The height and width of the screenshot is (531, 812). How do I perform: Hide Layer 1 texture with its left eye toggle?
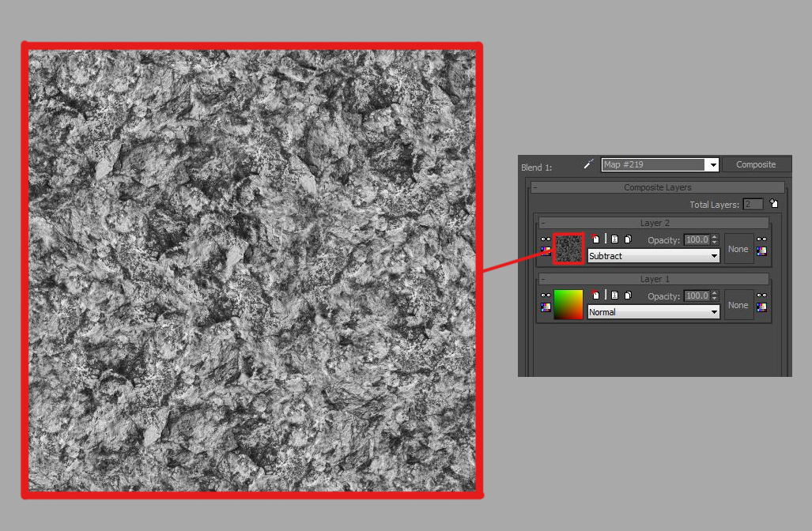(546, 295)
